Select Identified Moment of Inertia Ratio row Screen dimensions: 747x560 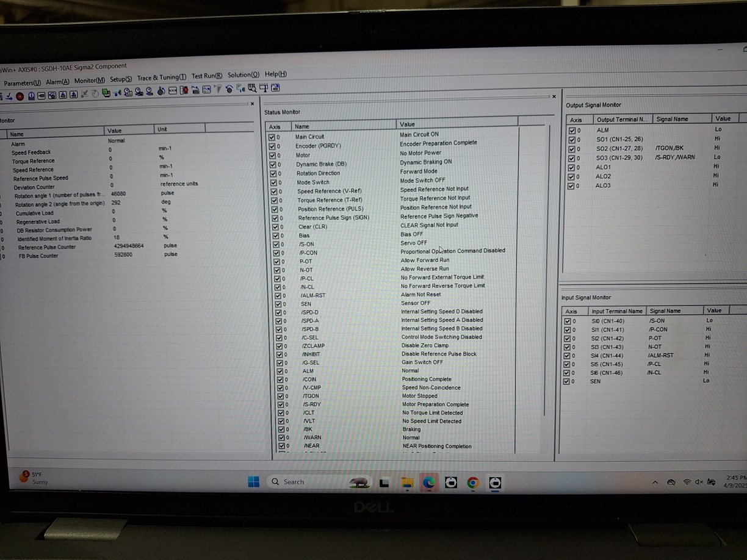98,239
